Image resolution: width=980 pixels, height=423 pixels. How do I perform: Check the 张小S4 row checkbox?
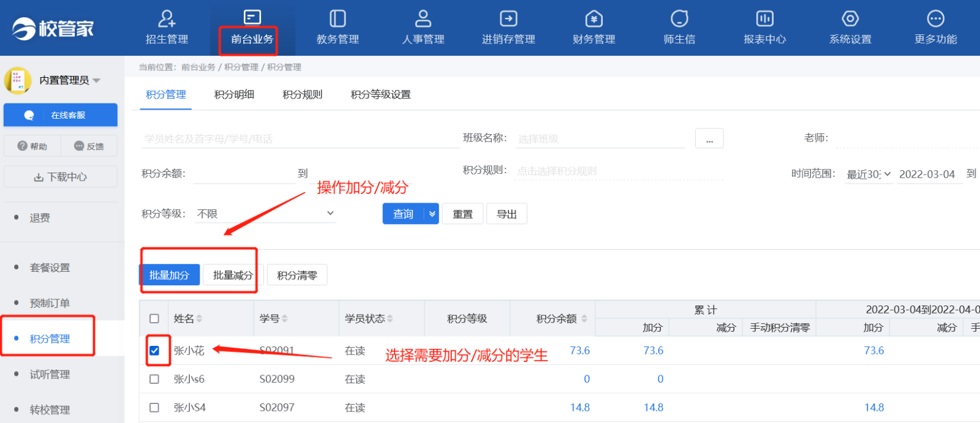[x=154, y=408]
